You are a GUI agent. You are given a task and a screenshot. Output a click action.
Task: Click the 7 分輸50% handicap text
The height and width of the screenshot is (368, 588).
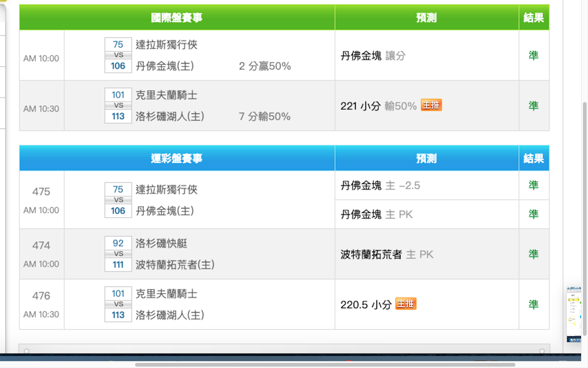pos(265,117)
